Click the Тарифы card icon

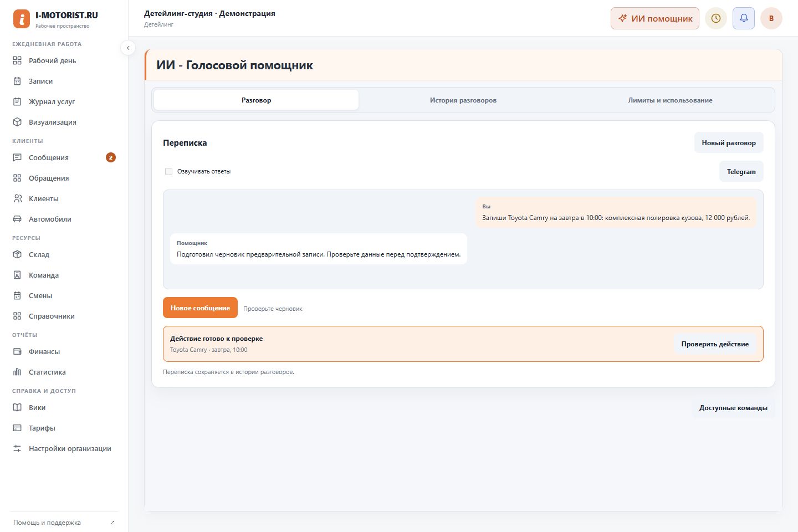tap(17, 428)
